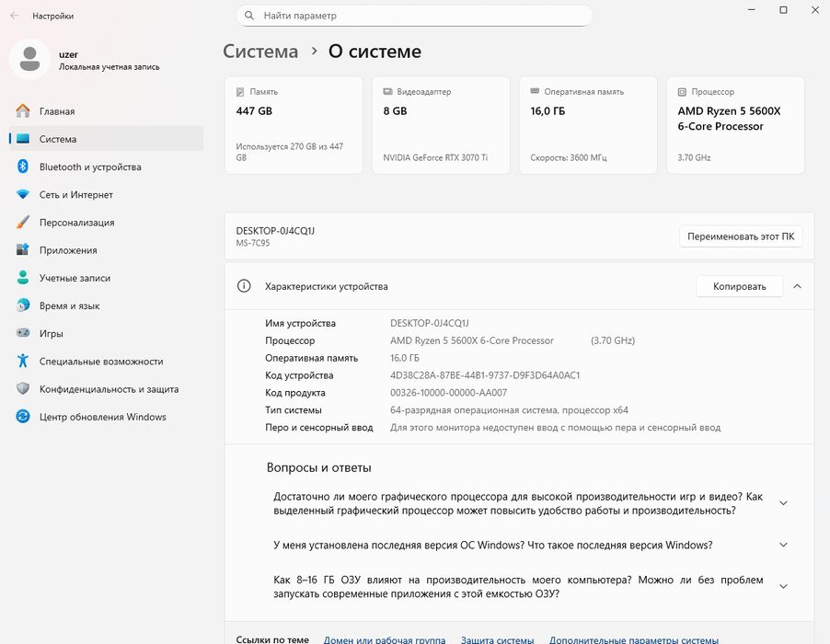
Task: Click the Gaming controller icon in sidebar
Action: click(23, 333)
